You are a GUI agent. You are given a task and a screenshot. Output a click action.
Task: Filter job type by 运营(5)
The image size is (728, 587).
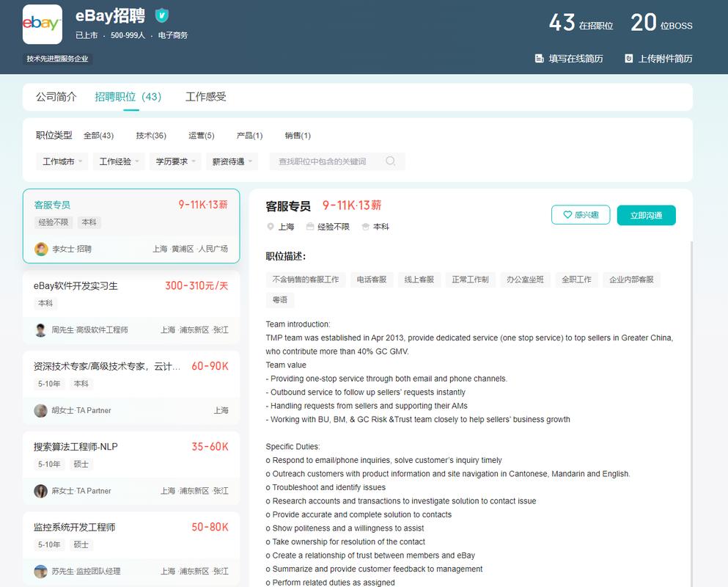click(202, 135)
